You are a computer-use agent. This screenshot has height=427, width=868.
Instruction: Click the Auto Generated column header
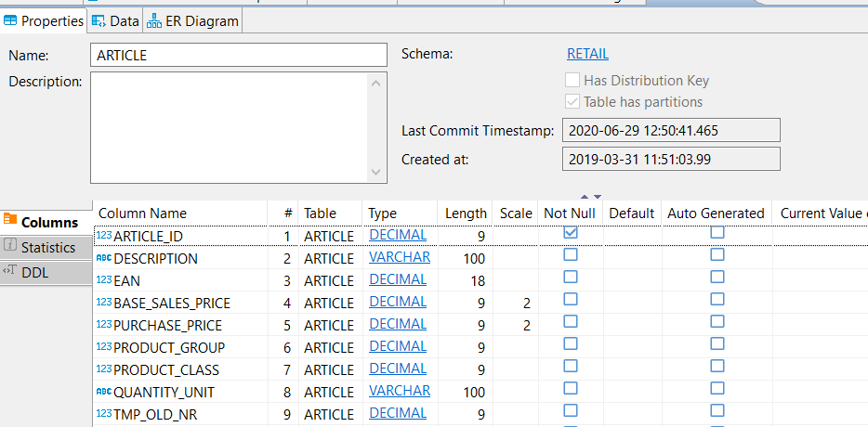tap(716, 213)
